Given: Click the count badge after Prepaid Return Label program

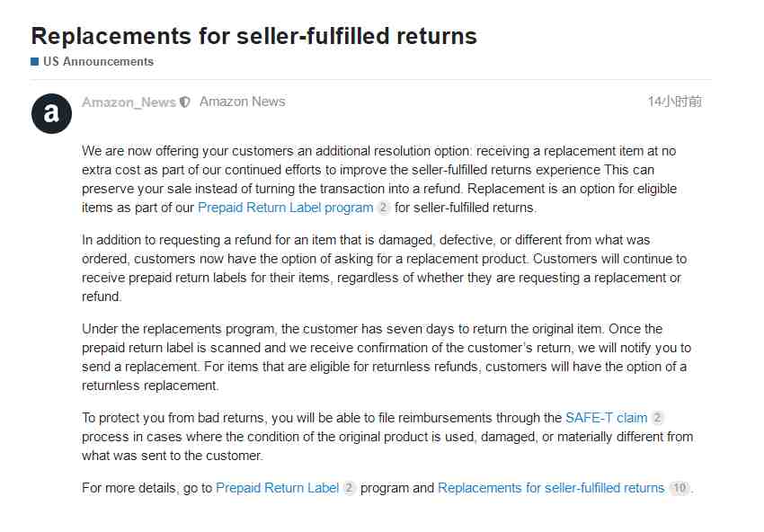Looking at the screenshot, I should pyautogui.click(x=384, y=208).
